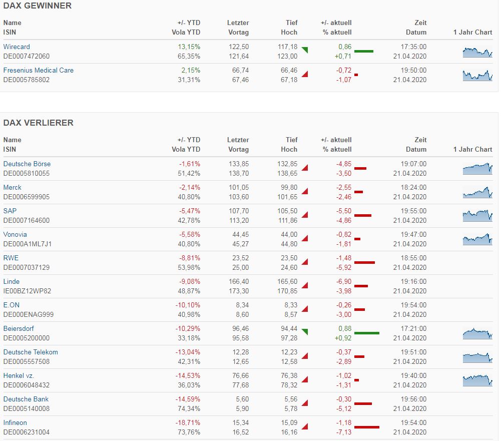Click Infineon red percentage change bar
Viewport: 504px width, 441px height.
367,427
